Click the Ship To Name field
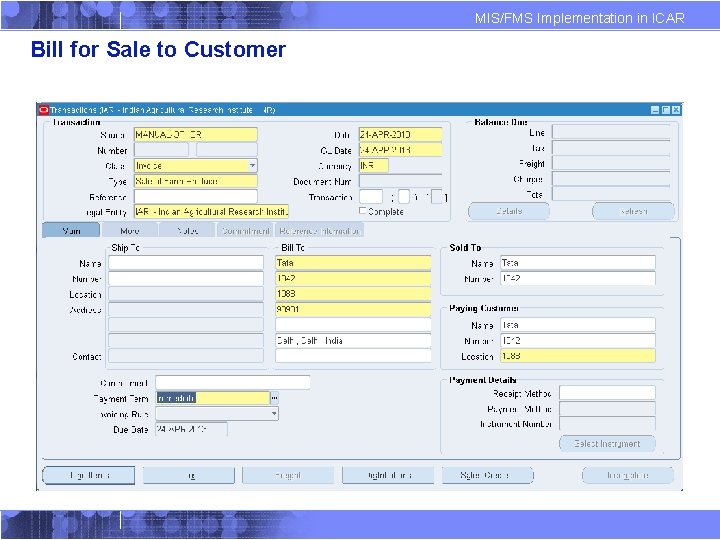Image resolution: width=720 pixels, height=540 pixels. coord(186,263)
